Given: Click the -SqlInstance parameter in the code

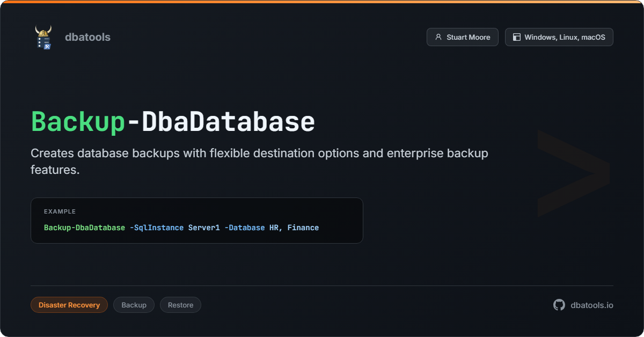Looking at the screenshot, I should 156,228.
